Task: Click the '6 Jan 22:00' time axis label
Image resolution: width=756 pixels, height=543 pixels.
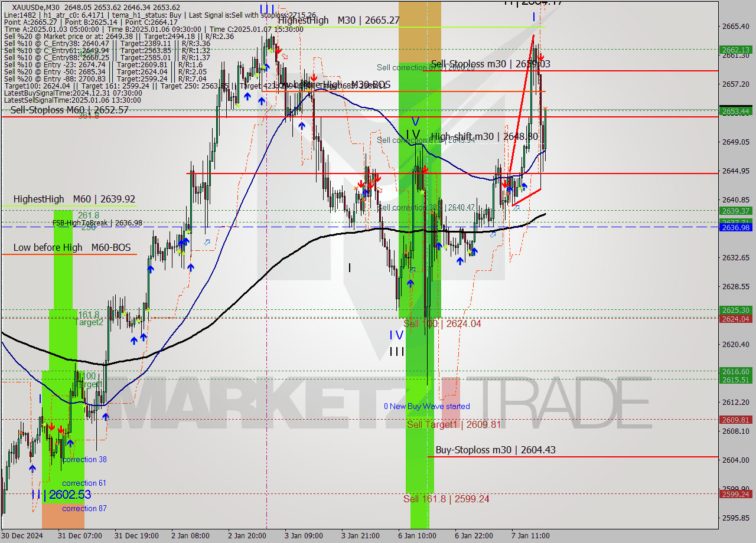Action: click(x=474, y=535)
